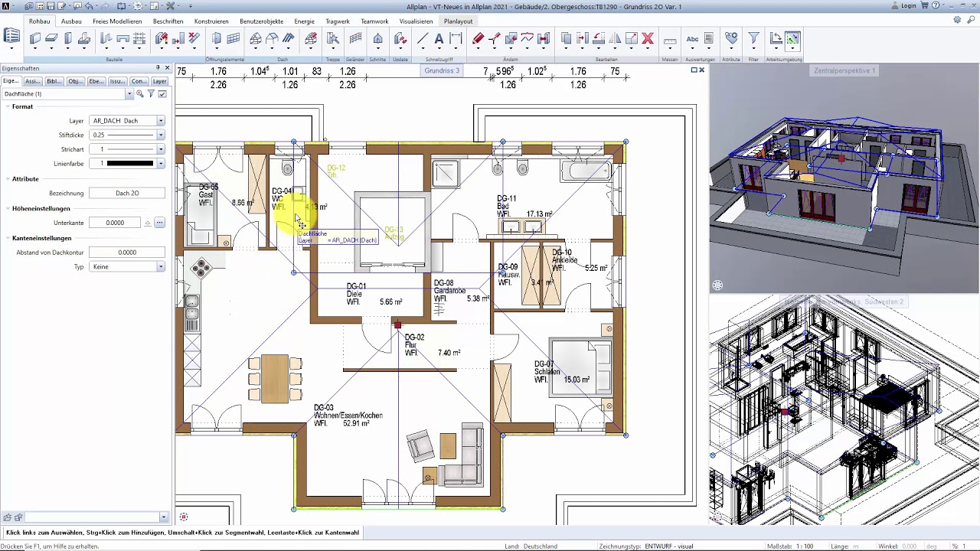Click the Grundriss 3 viewport label
This screenshot has height=551, width=980.
click(x=442, y=70)
